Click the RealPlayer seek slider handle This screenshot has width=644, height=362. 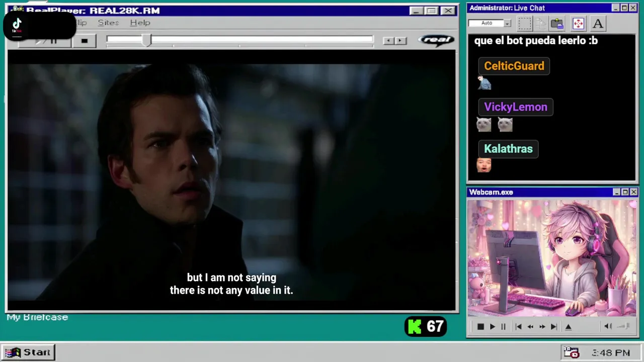click(x=146, y=40)
